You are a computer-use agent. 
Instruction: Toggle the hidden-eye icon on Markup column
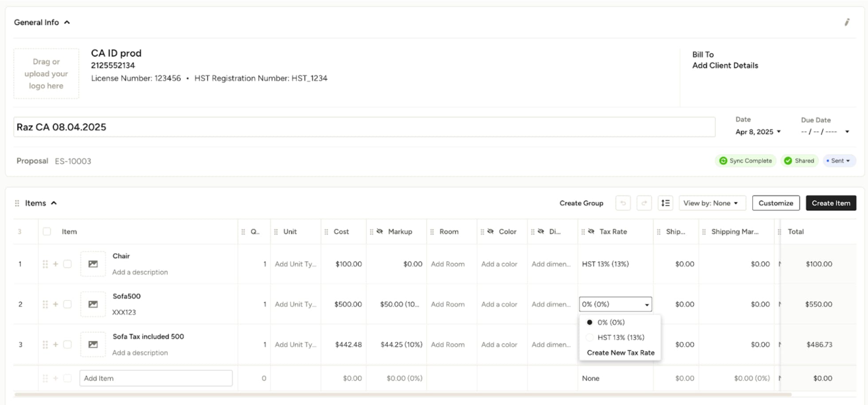point(379,231)
